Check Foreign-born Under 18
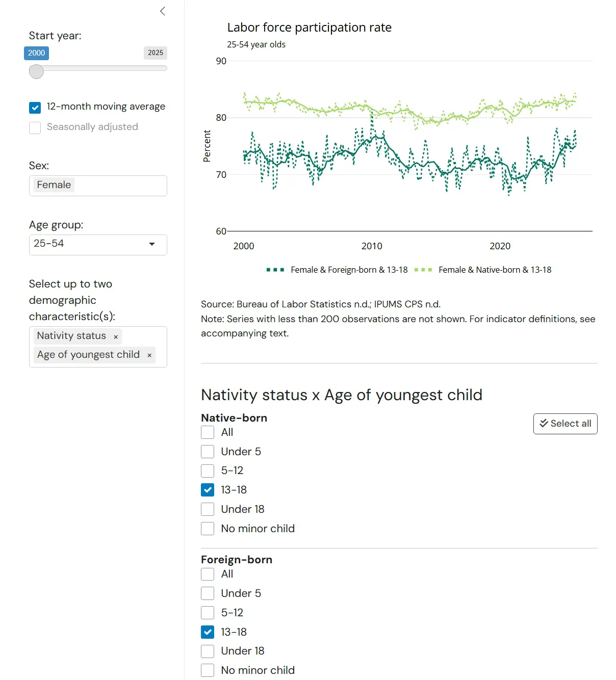 (x=208, y=651)
